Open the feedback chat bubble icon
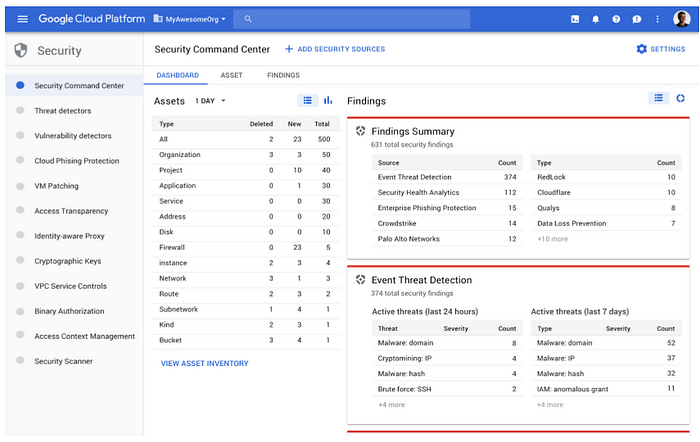The image size is (700, 442). point(637,19)
